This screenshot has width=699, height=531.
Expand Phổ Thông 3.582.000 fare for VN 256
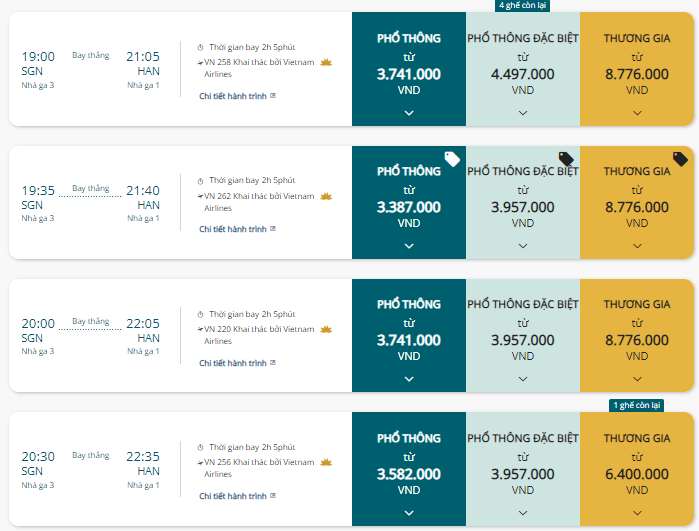click(409, 513)
